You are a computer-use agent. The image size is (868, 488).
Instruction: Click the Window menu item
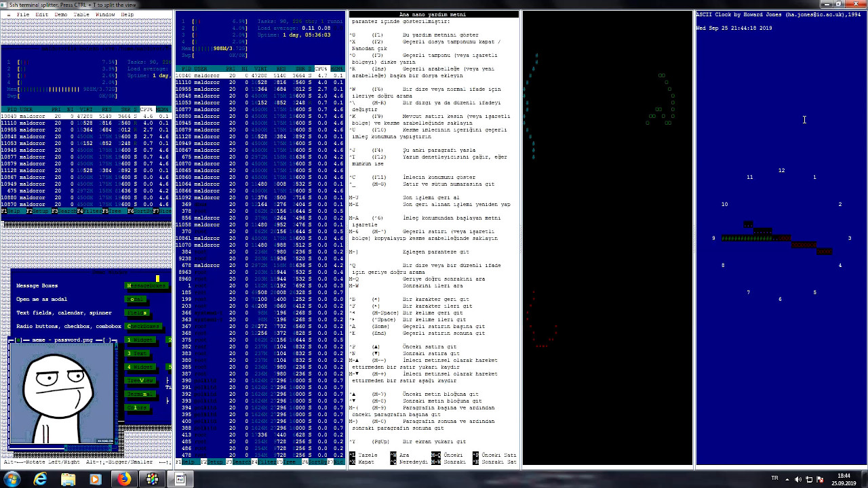[x=105, y=14]
